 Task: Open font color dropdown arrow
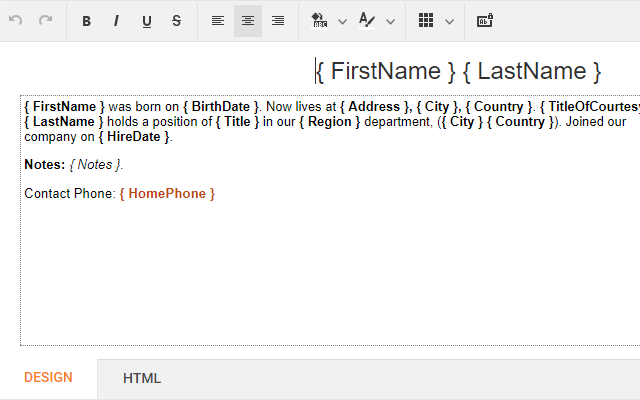(390, 21)
